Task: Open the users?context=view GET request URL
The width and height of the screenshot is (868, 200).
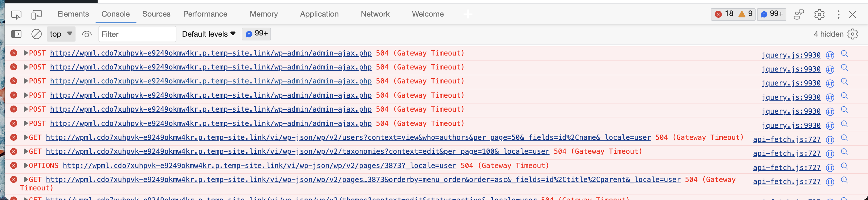Action: coord(348,137)
